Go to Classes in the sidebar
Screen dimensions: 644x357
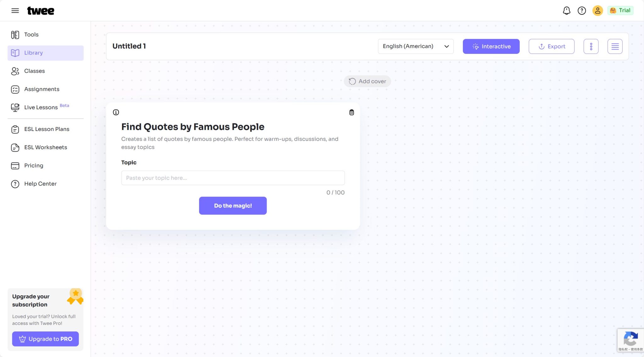point(34,71)
